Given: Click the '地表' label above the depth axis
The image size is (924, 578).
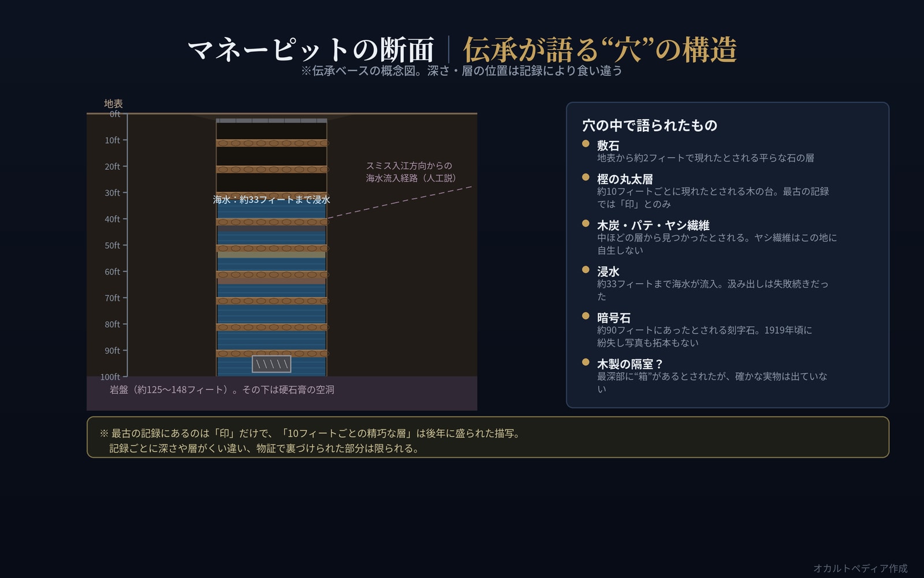Looking at the screenshot, I should click(x=113, y=103).
